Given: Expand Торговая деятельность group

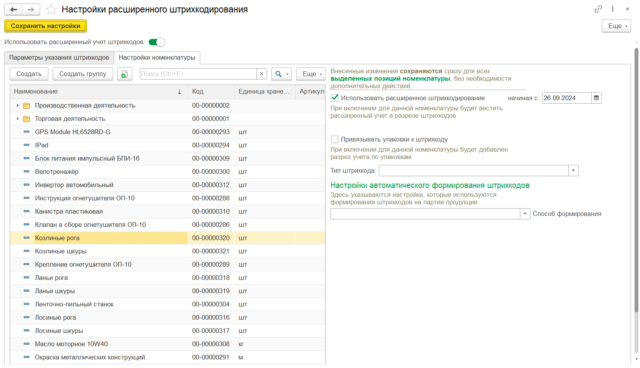Looking at the screenshot, I should 18,119.
